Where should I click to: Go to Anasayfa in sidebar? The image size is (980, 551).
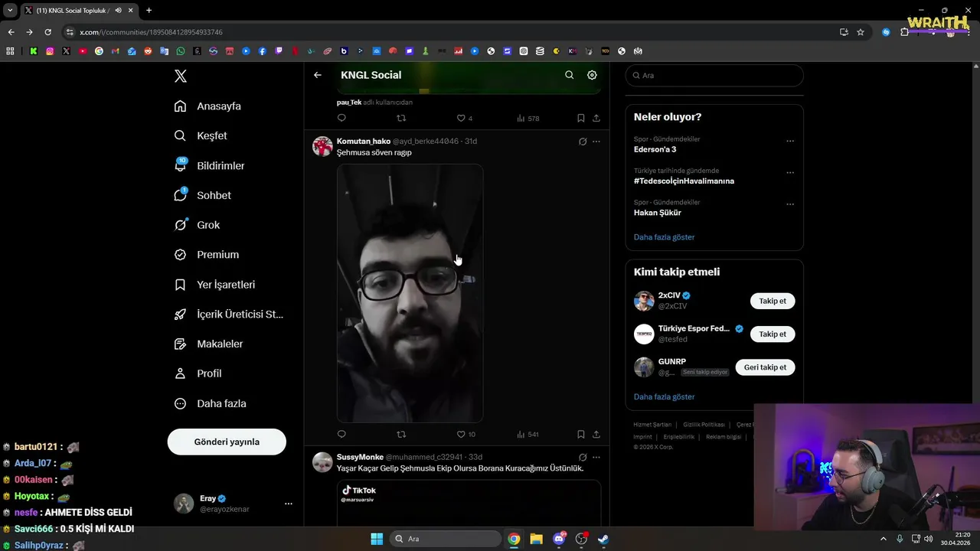coord(207,106)
